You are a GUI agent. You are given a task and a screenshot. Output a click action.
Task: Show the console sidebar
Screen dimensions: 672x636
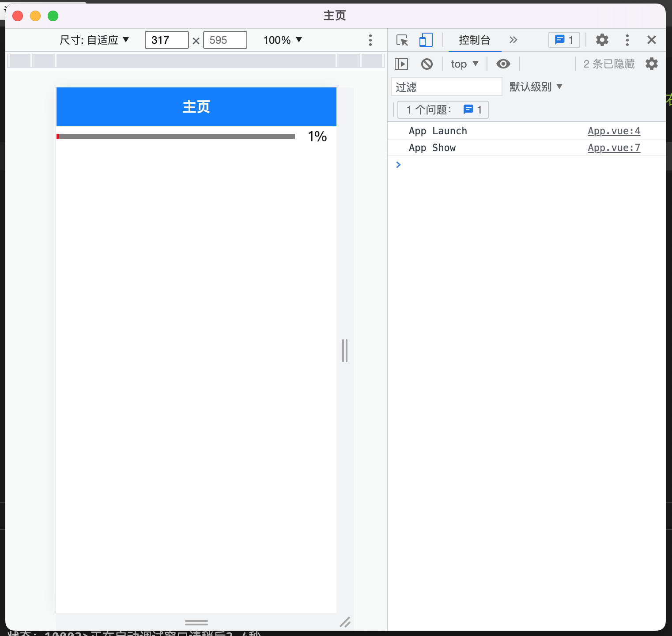[401, 64]
